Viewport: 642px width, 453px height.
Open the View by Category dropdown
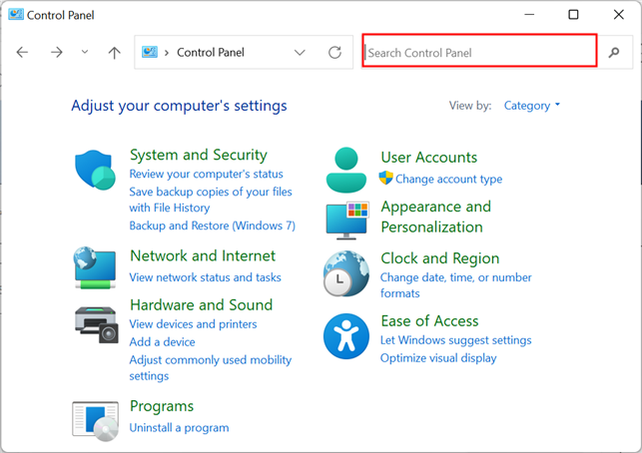532,105
